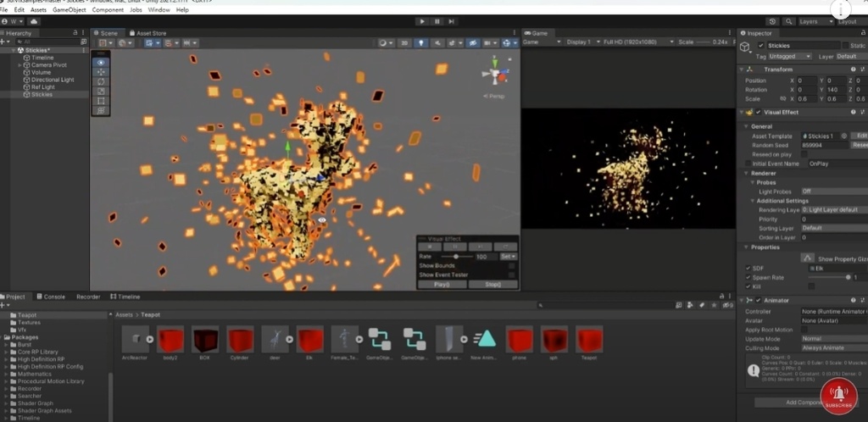Pause the editor with the Pause button
Viewport: 868px width, 422px height.
(437, 21)
